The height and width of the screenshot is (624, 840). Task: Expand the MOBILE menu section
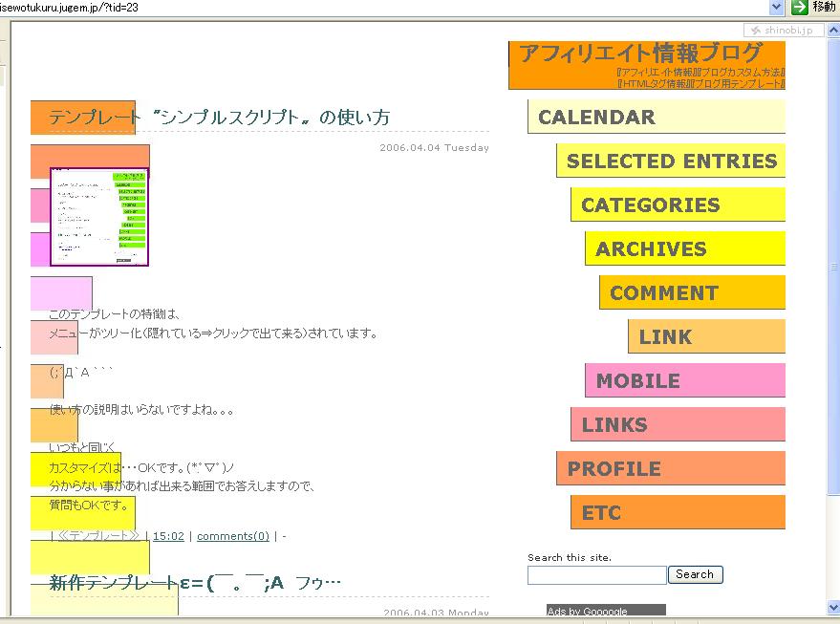pos(685,379)
